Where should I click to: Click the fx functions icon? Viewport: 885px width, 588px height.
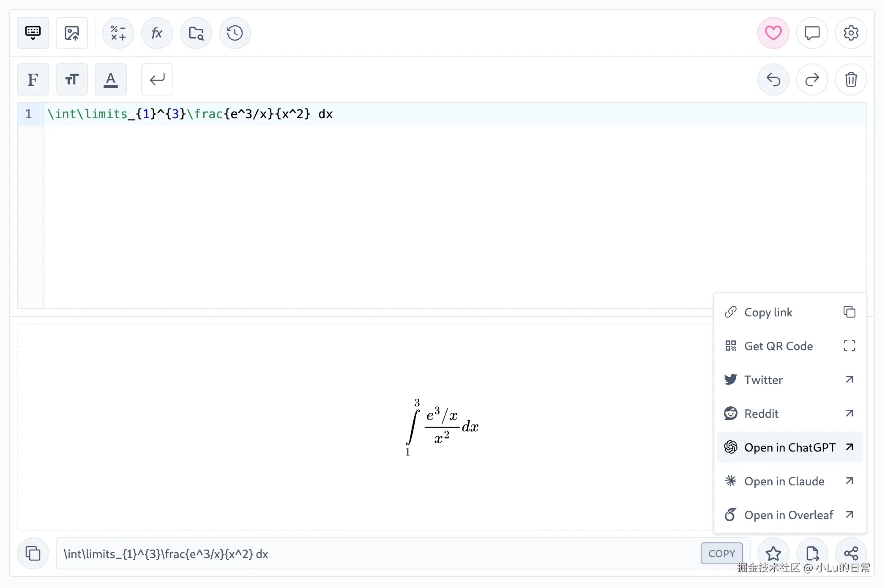coord(157,33)
